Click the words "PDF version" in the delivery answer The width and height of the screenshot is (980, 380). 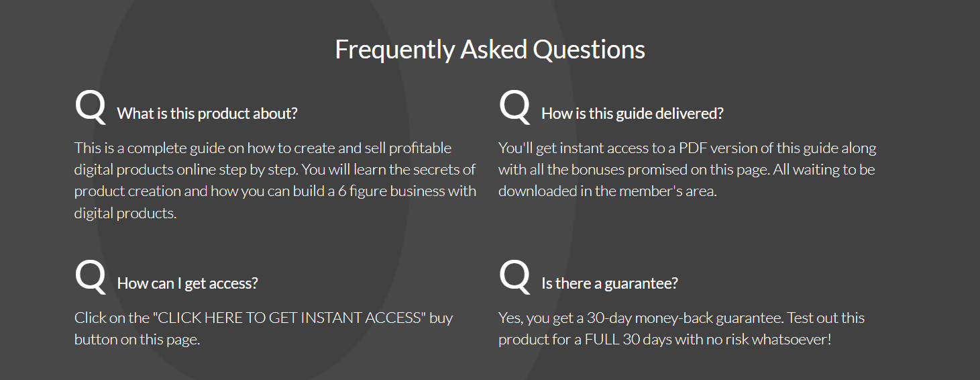click(716, 148)
